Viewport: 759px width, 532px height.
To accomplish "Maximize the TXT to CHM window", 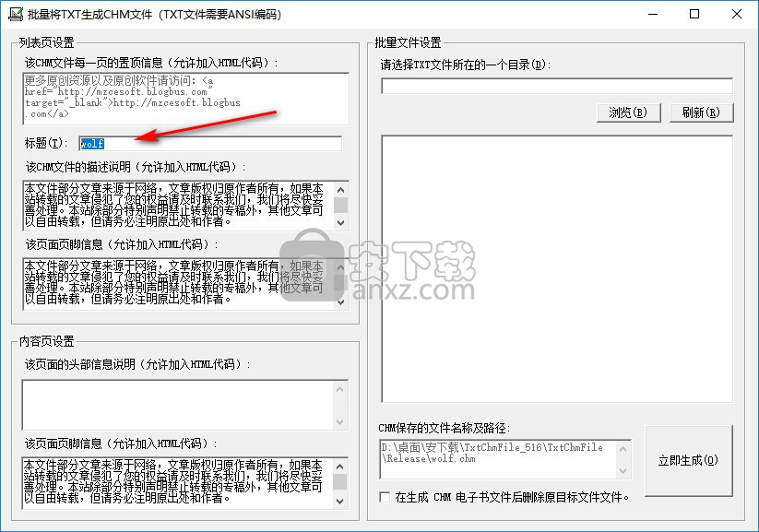I will (694, 14).
